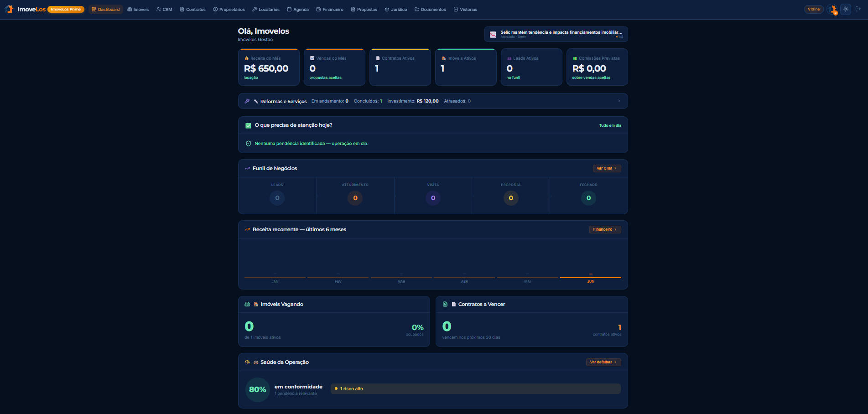The image size is (868, 414).
Task: Click the Vitrine button
Action: click(x=814, y=9)
